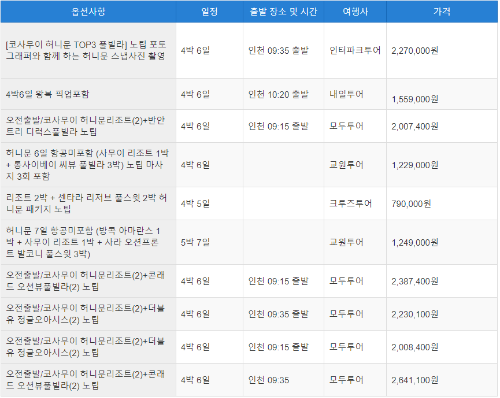Click 인천 09:35 출발 in the 2,230,100원 row
The image size is (500, 398).
[x=278, y=314]
